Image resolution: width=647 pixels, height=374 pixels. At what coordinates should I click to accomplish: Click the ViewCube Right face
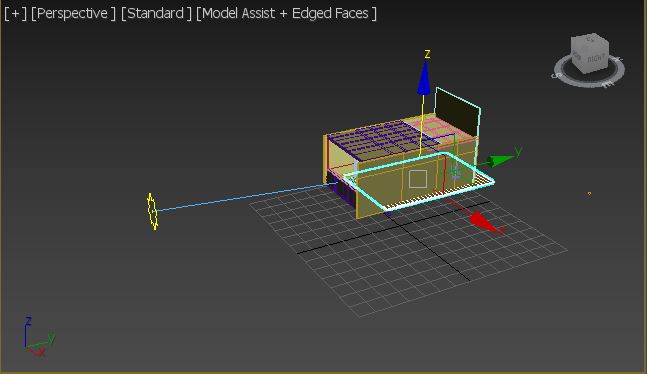[596, 59]
